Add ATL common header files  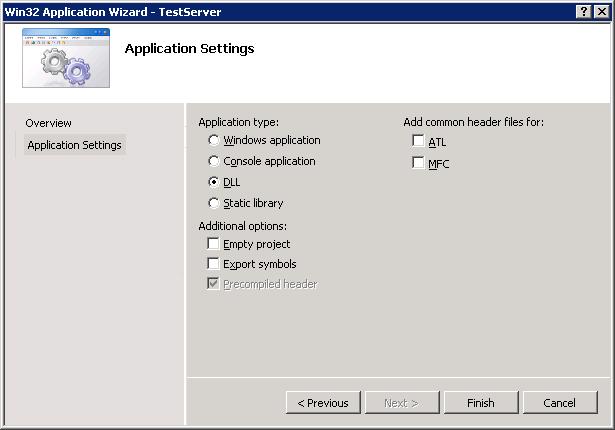[419, 142]
